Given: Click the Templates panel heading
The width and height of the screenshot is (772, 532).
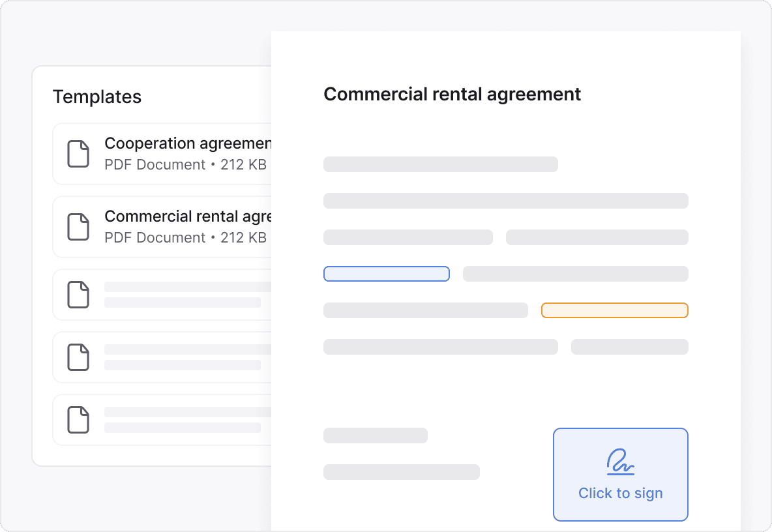Looking at the screenshot, I should click(96, 96).
